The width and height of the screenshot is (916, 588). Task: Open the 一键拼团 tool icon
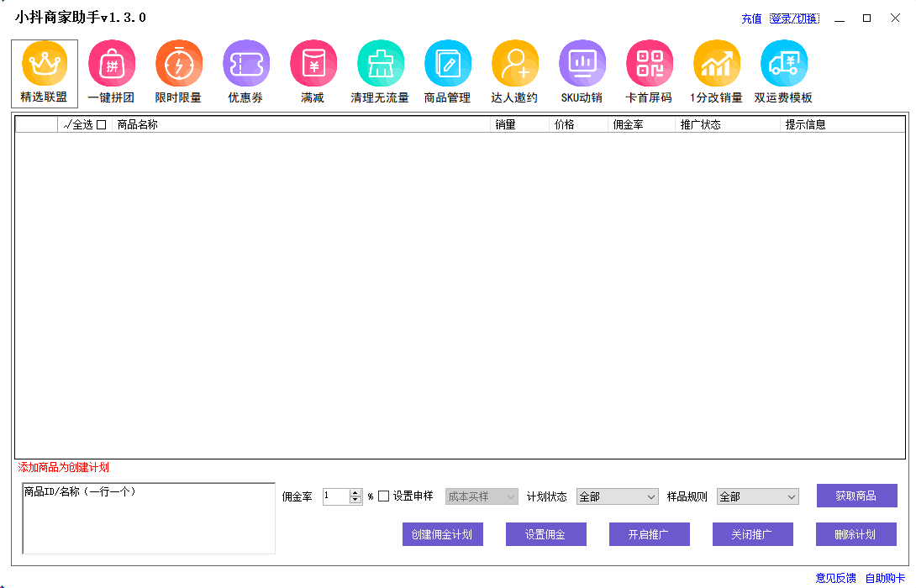click(112, 63)
